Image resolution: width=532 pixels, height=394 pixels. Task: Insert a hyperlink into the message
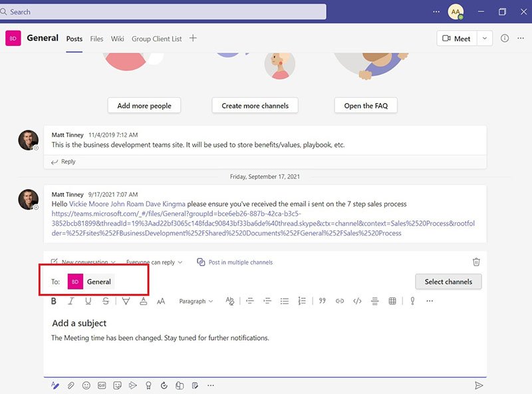pos(340,301)
